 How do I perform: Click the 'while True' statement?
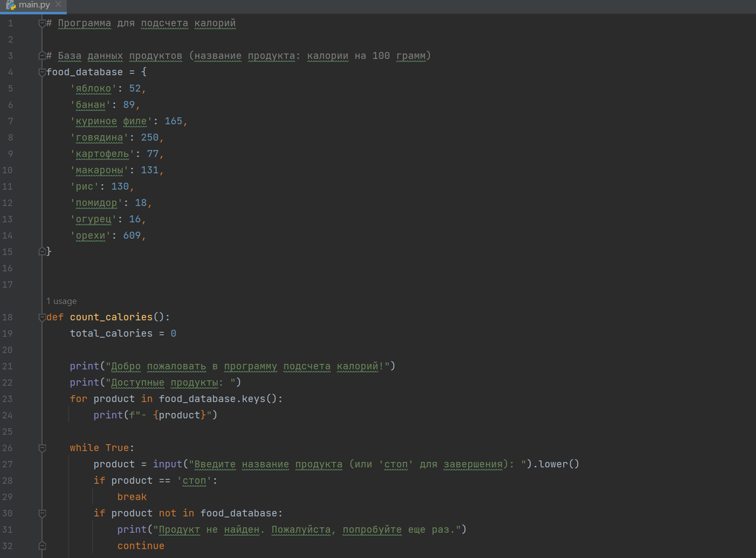pos(102,448)
